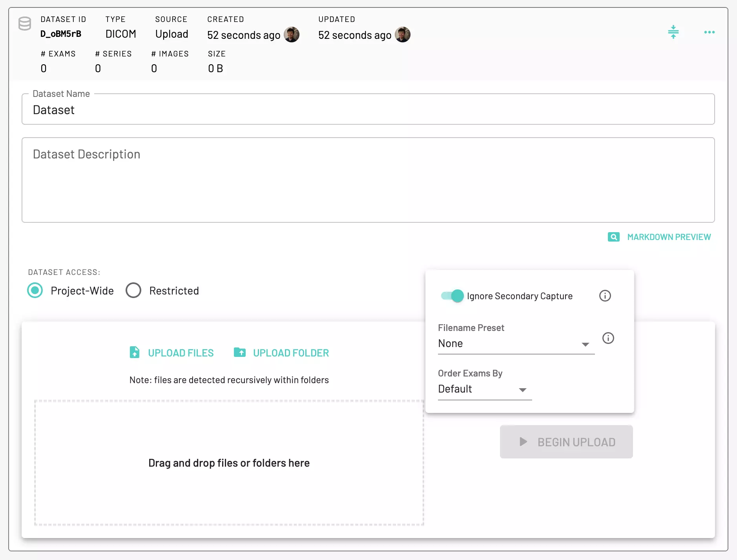Show info for Ignore Secondary Capture

[605, 296]
